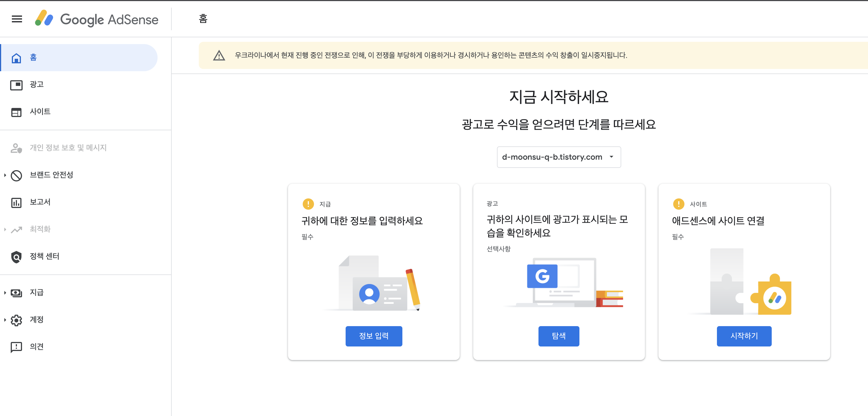868x416 pixels.
Task: Click the 시작하기 button
Action: (x=744, y=336)
